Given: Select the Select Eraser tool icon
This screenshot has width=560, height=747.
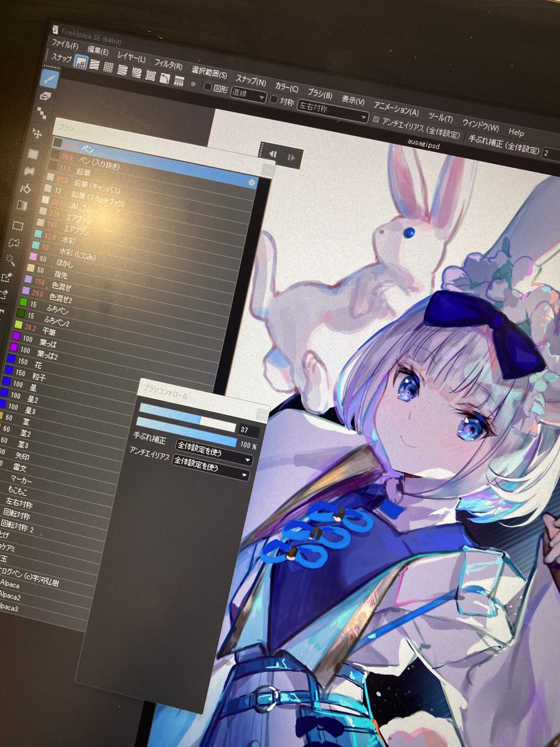Looking at the screenshot, I should coord(4,293).
